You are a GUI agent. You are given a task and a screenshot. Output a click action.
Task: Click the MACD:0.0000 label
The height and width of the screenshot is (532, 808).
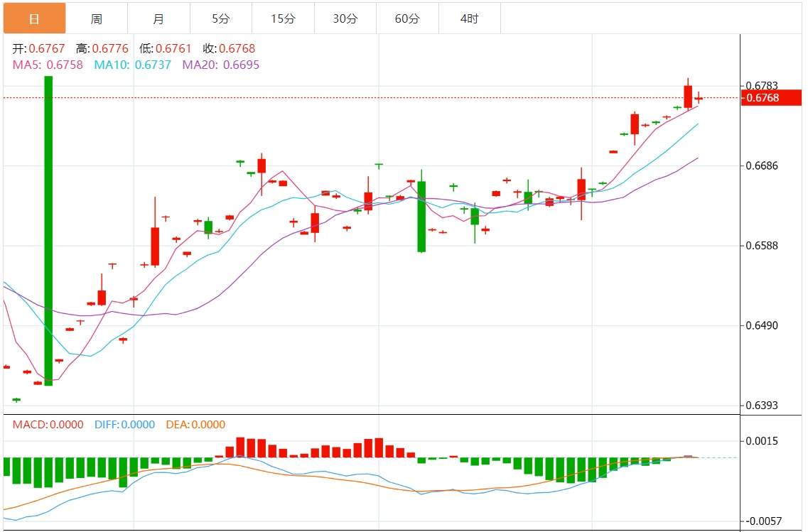(x=48, y=425)
